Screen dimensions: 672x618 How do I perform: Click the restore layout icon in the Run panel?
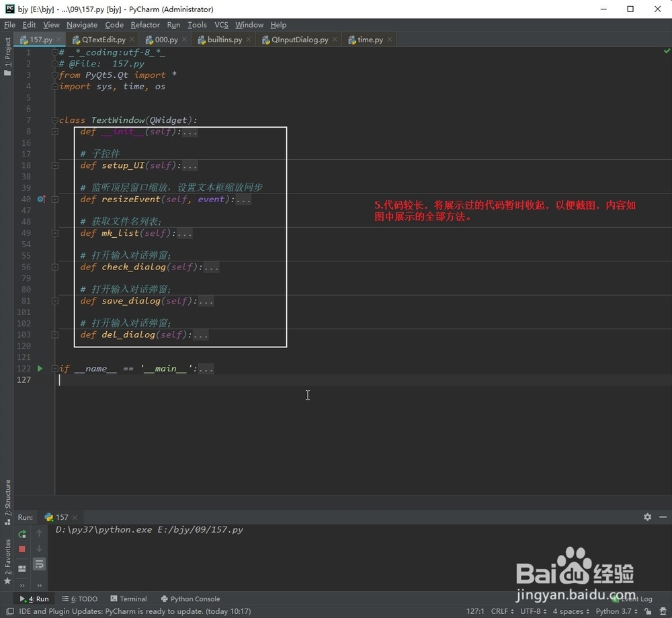point(22,569)
